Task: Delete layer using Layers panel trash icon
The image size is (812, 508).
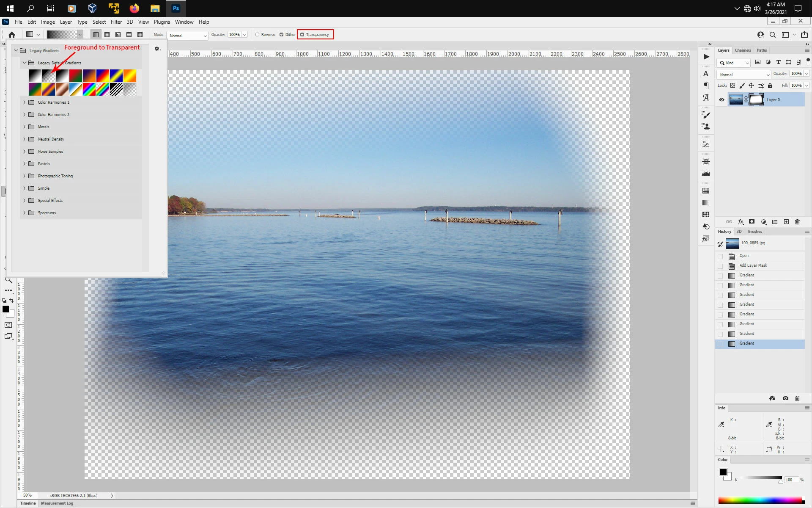Action: click(x=797, y=222)
